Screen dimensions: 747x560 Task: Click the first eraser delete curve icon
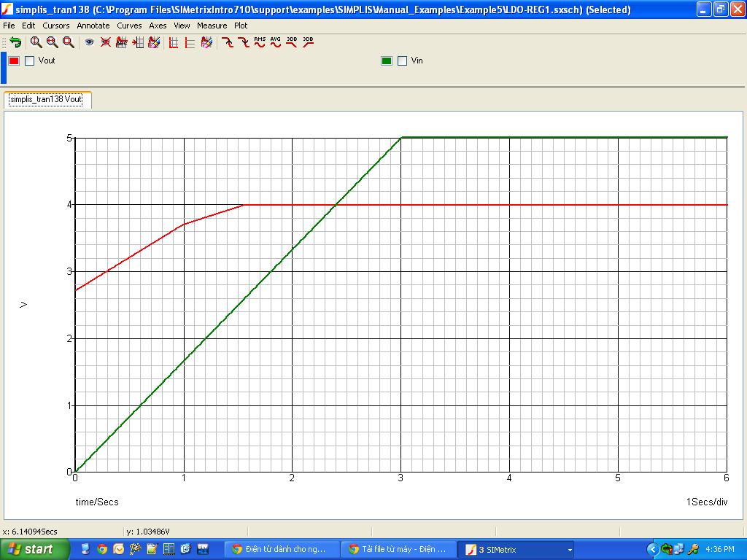153,42
